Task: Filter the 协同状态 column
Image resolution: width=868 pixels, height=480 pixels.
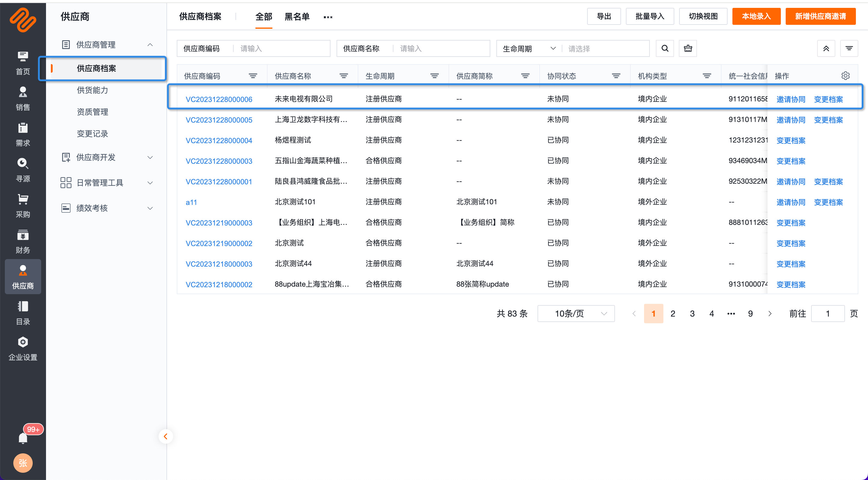Action: point(616,76)
